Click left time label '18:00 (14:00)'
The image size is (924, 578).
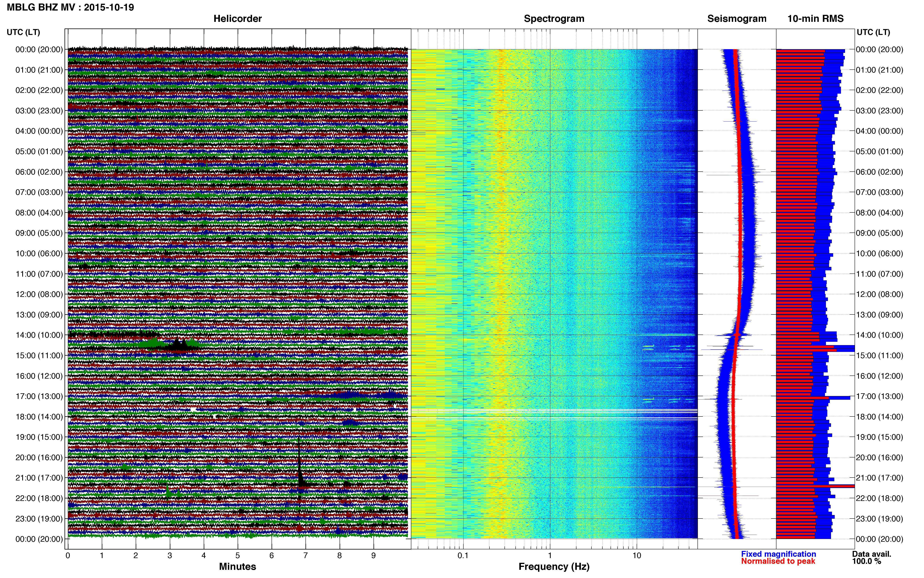(39, 417)
